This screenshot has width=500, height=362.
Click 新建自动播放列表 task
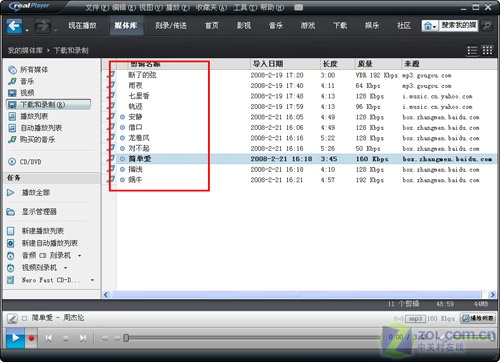point(50,243)
